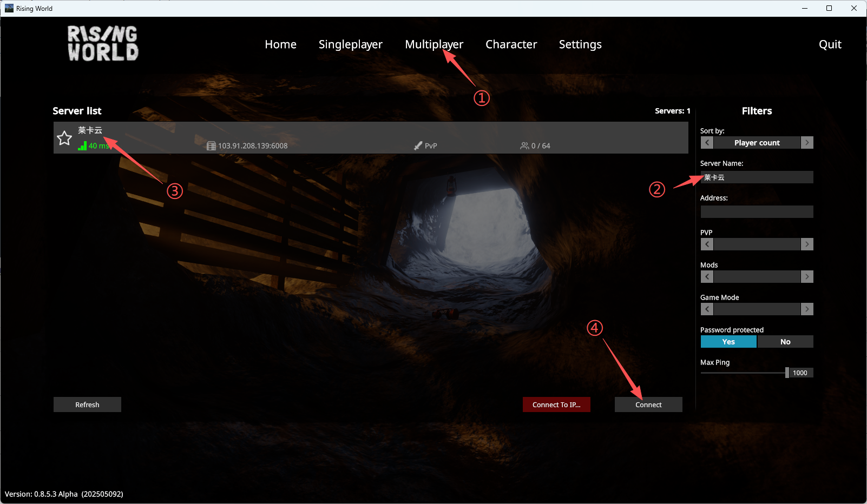The image size is (867, 504).
Task: Cycle Game Mode filter left
Action: 707,309
